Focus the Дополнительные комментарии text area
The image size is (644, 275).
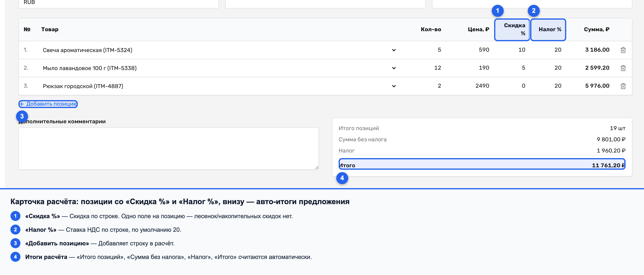(169, 149)
